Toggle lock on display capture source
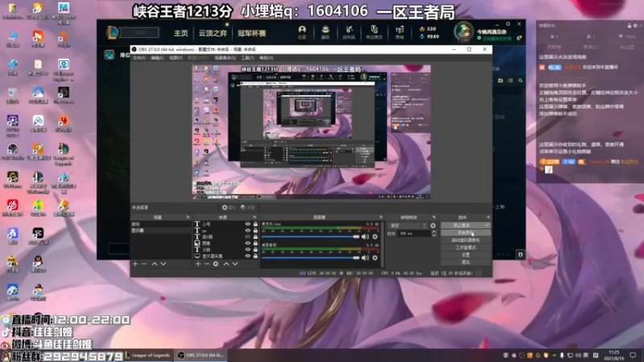Screen dimensions: 644x362 255,256
